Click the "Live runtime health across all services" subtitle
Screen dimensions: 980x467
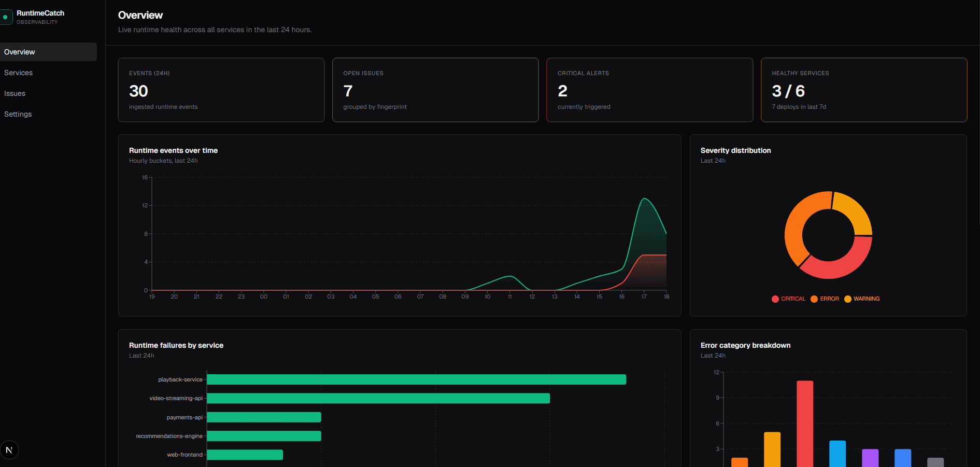click(x=215, y=30)
